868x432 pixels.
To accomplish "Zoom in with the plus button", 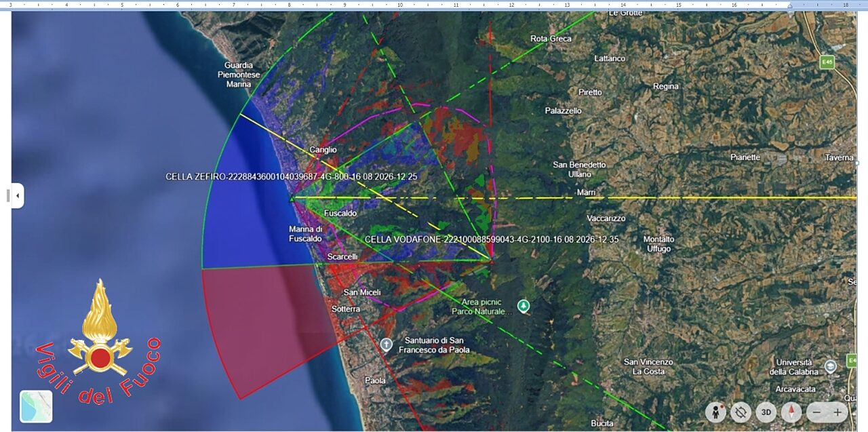I will pos(837,412).
